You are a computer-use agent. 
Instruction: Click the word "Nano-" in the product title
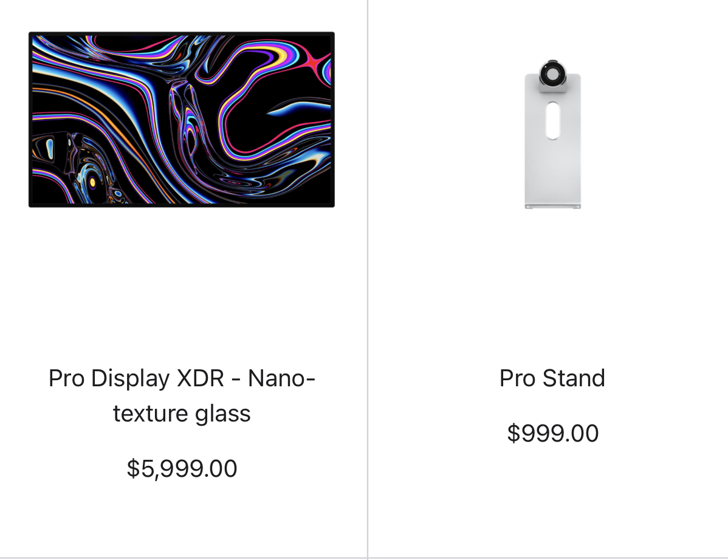tap(282, 378)
